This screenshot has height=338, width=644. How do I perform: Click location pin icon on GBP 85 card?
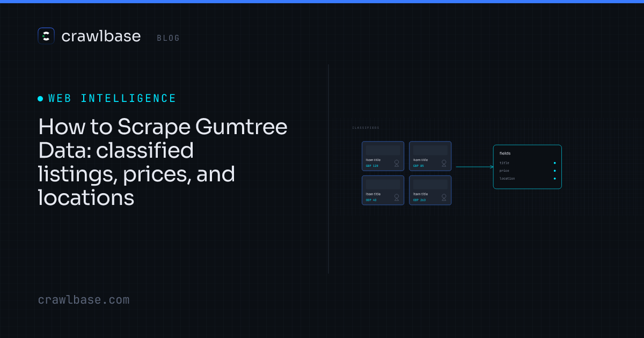444,163
